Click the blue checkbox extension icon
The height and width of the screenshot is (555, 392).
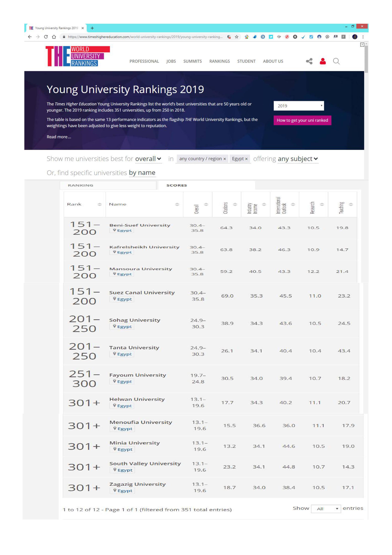311,37
